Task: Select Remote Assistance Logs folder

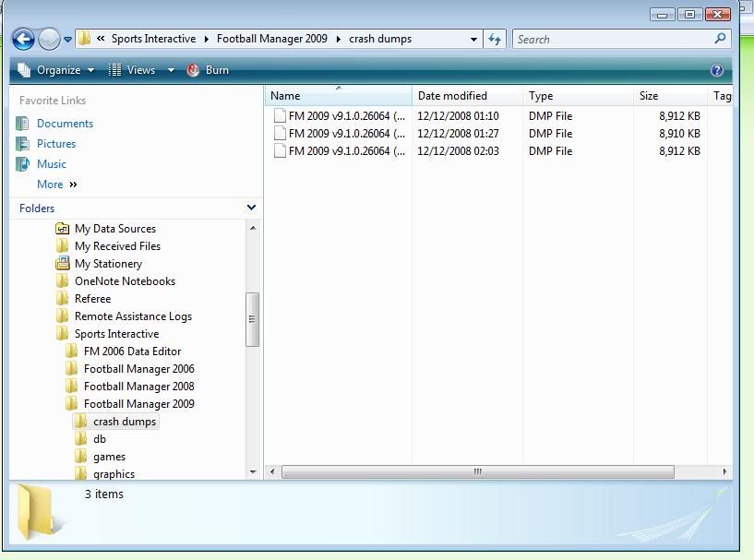Action: click(x=133, y=316)
